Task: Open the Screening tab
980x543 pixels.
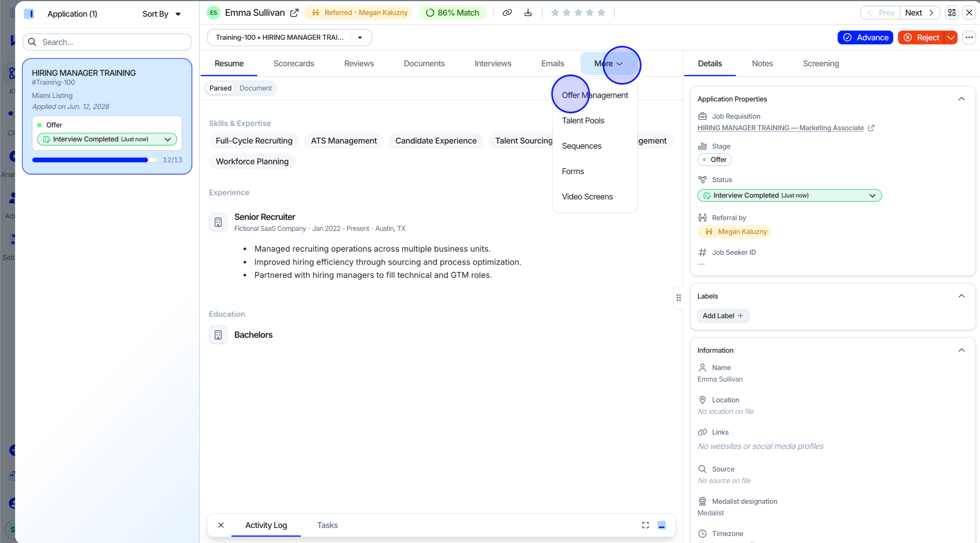Action: coord(820,63)
